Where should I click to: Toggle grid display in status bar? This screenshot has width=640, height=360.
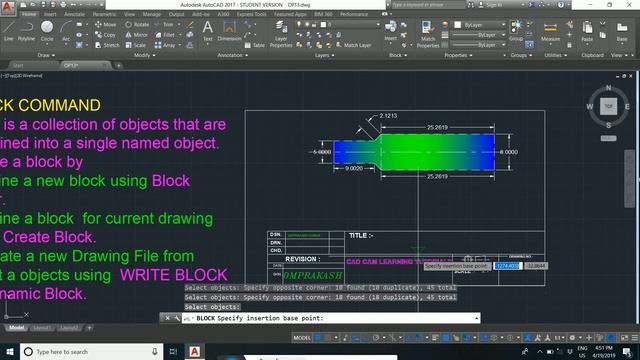318,338
